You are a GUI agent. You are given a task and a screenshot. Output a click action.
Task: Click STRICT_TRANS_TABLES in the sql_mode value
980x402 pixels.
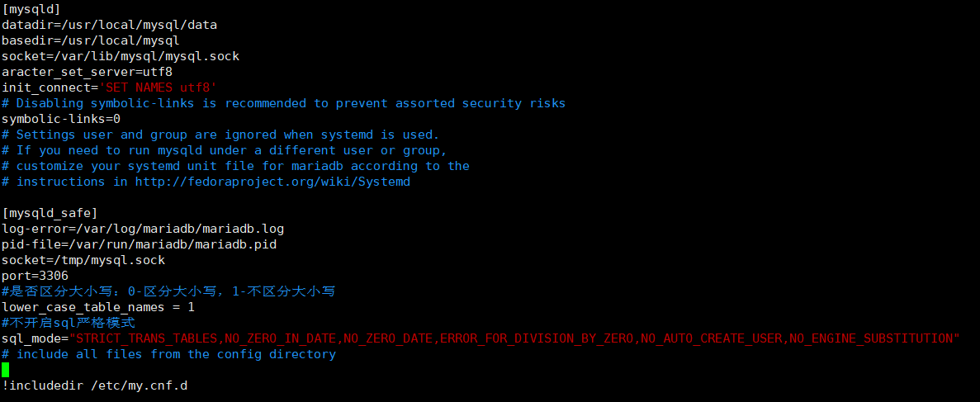[x=147, y=339]
